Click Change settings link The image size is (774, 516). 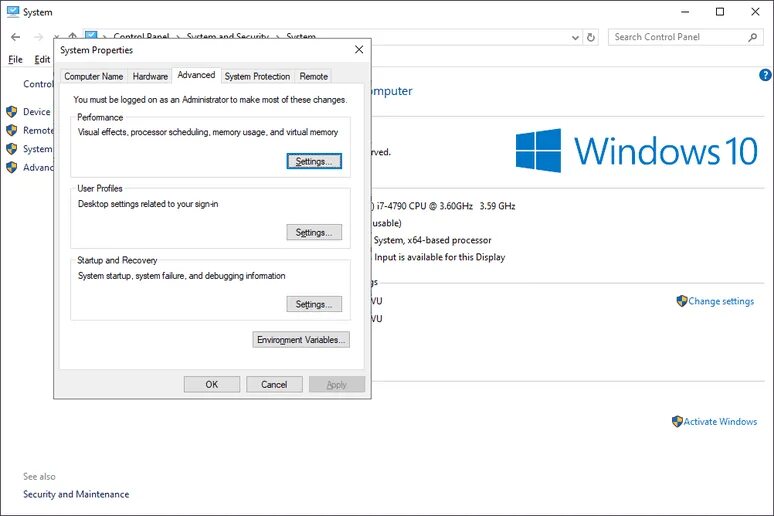(x=721, y=301)
